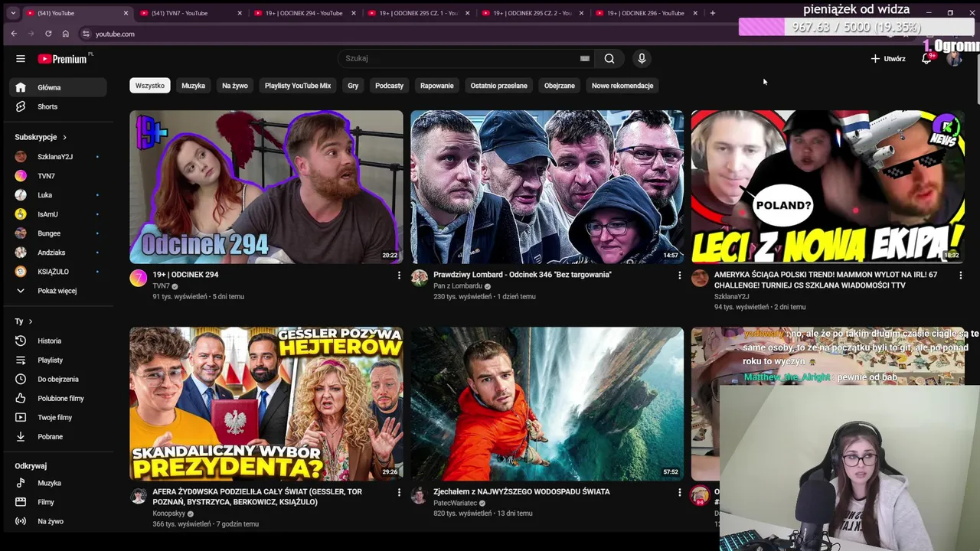Go back in the browser
Image resolution: width=980 pixels, height=551 pixels.
coord(14,34)
